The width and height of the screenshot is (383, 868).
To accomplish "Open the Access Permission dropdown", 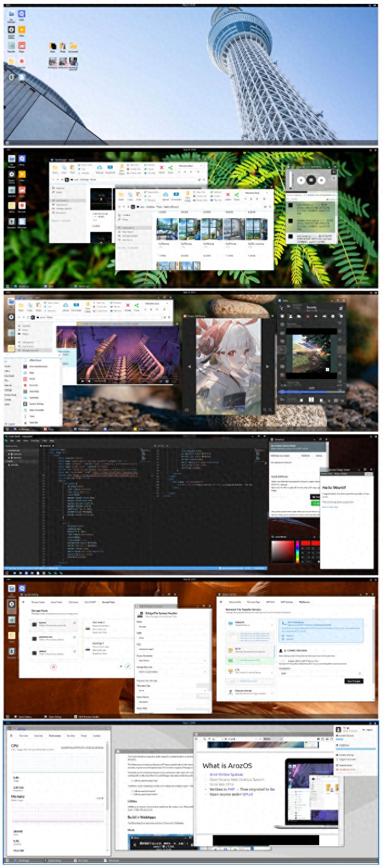I will tap(172, 660).
